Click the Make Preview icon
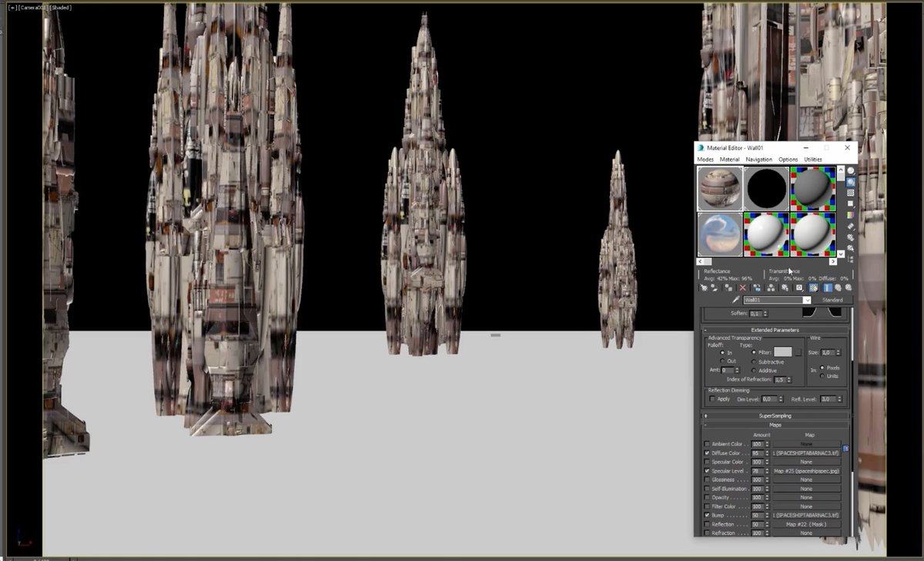The width and height of the screenshot is (924, 561). pyautogui.click(x=851, y=226)
